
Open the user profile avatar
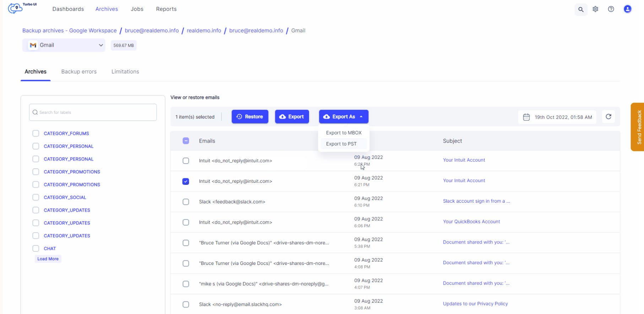(x=628, y=9)
